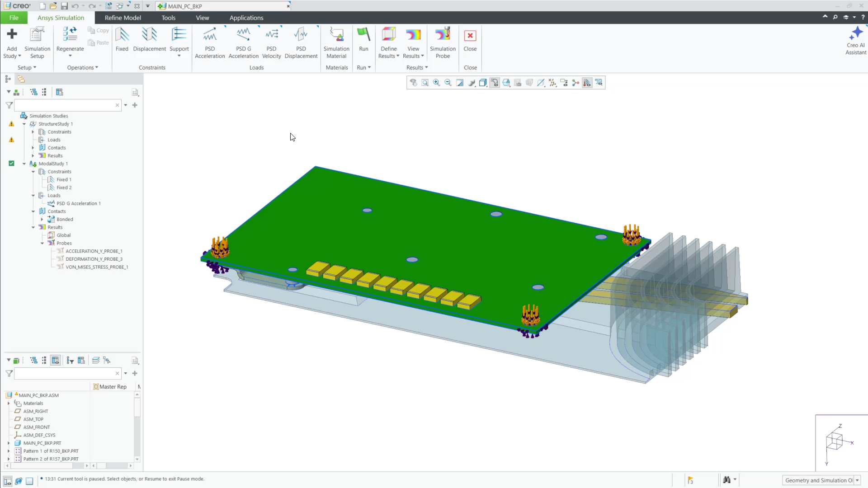Expand the Bonded contacts node
Viewport: 868px width, 488px height.
point(42,219)
